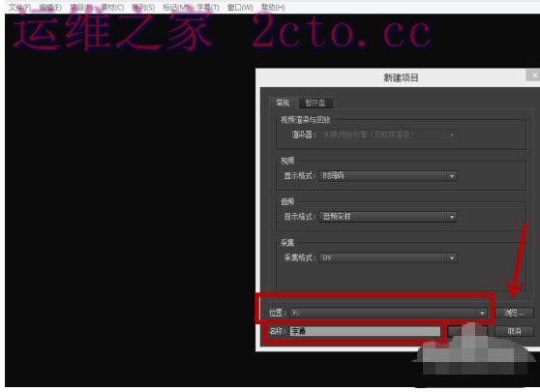The height and width of the screenshot is (392, 540).
Task: Open the disabled 渲染器 dropdown
Action: pos(388,135)
